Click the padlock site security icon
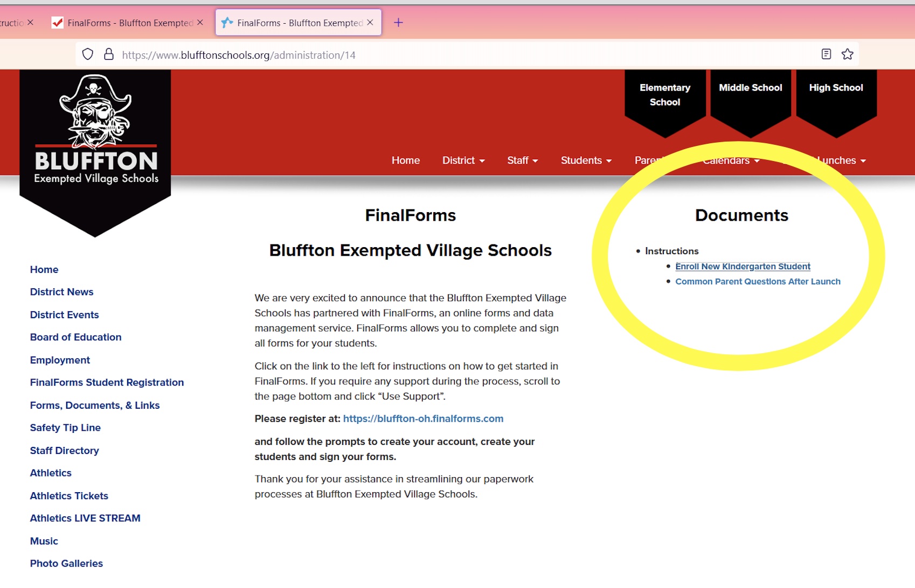This screenshot has height=588, width=915. (109, 54)
